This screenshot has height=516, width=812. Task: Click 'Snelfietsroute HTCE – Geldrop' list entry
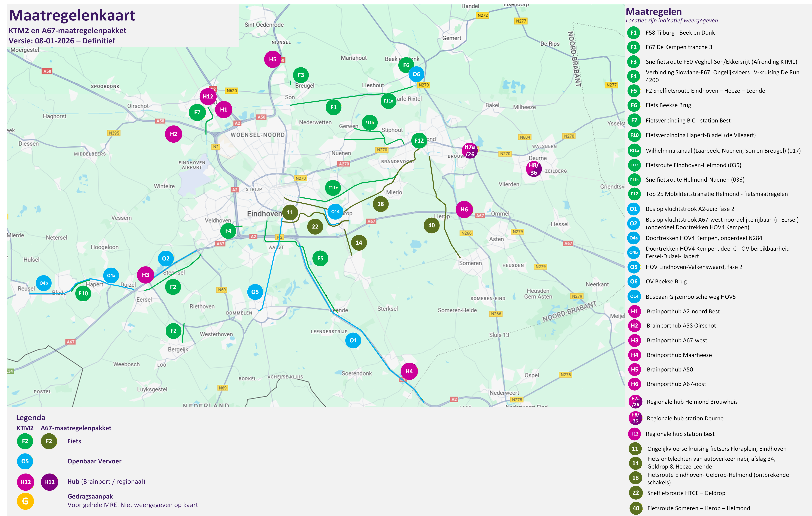pyautogui.click(x=686, y=493)
